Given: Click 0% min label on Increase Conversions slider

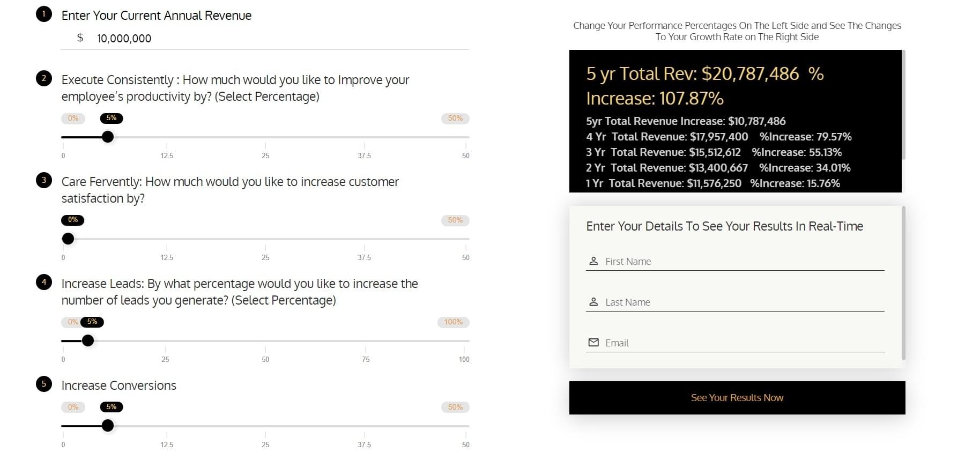Looking at the screenshot, I should (73, 408).
